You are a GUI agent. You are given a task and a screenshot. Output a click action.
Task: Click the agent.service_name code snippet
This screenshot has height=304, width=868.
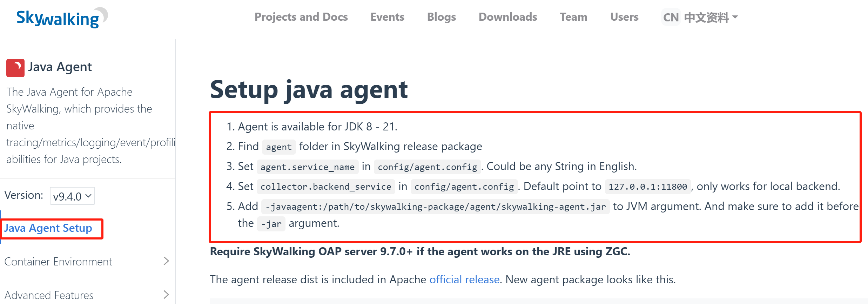pyautogui.click(x=308, y=167)
